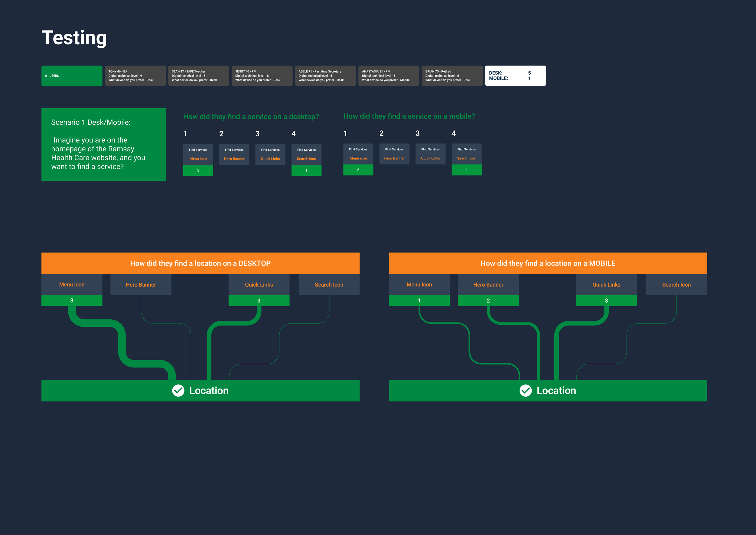
Task: Select Search Icon in DESKTOP location chart
Action: click(x=329, y=285)
